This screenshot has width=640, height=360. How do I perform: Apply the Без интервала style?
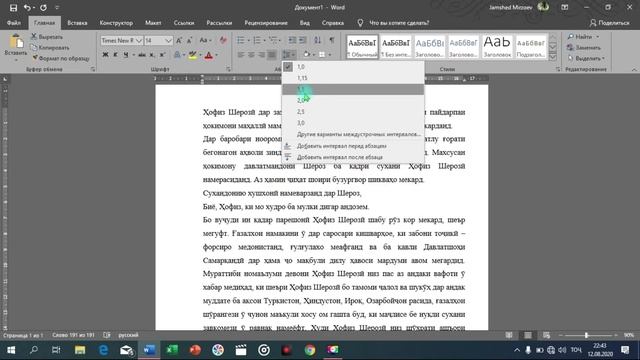click(396, 47)
